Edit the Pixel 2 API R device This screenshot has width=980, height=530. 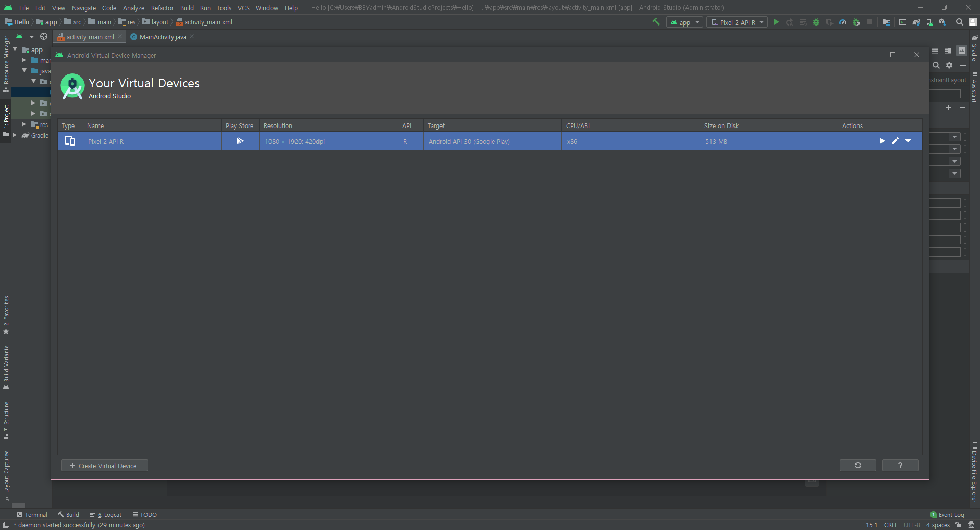[895, 141]
